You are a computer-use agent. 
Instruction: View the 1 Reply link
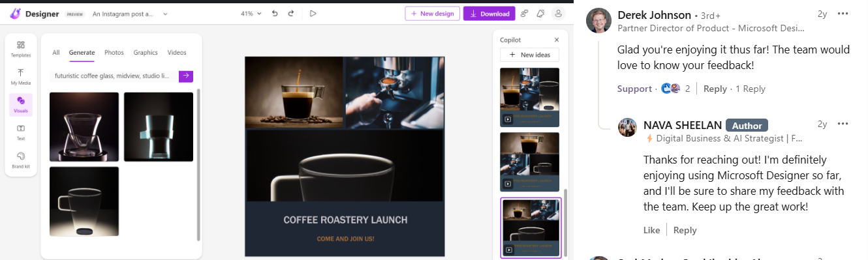click(x=751, y=89)
